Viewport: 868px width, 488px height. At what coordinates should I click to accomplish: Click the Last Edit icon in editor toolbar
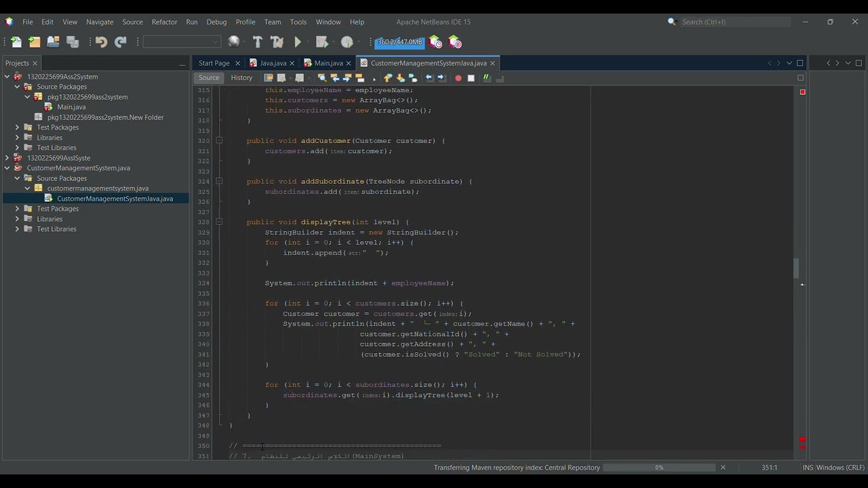[269, 78]
